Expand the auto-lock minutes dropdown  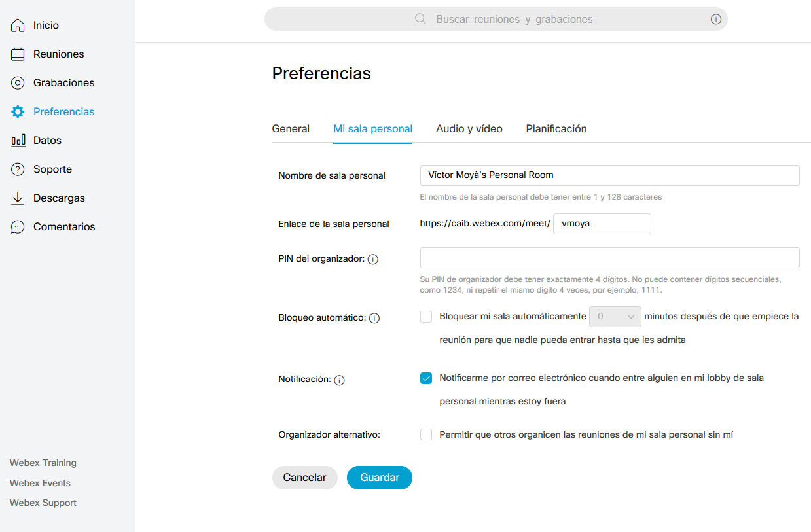(x=615, y=317)
